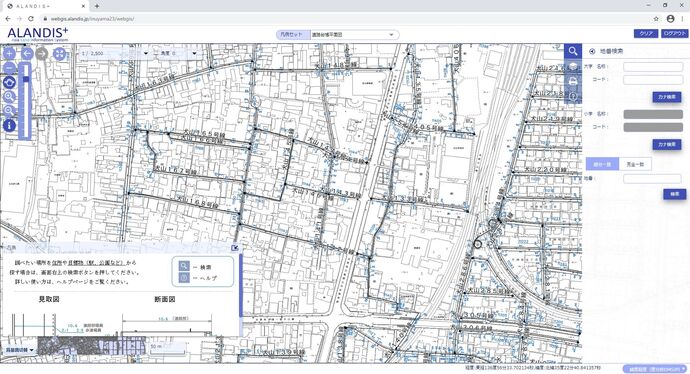690x374 pixels.
Task: Click the guide popup vertical scrollbar
Action: (x=241, y=285)
